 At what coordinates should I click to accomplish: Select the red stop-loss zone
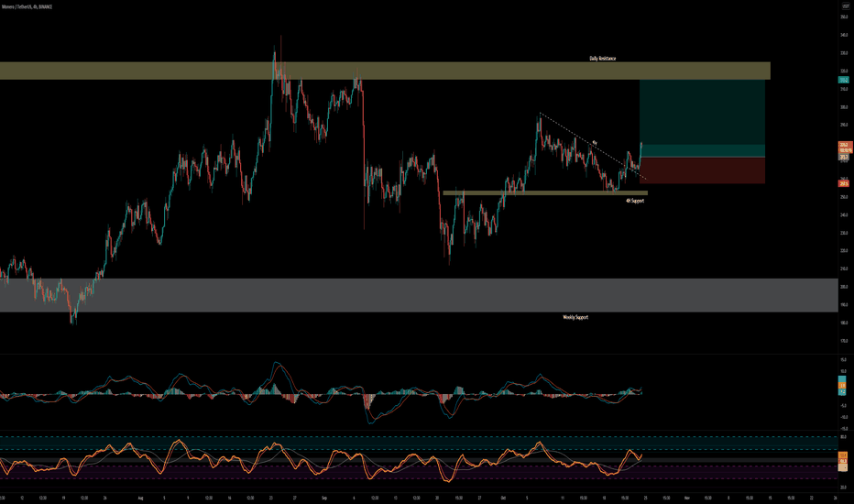click(x=702, y=170)
